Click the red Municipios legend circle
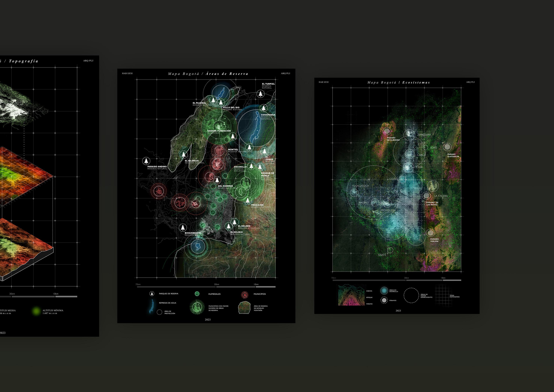The image size is (554, 392). (244, 295)
